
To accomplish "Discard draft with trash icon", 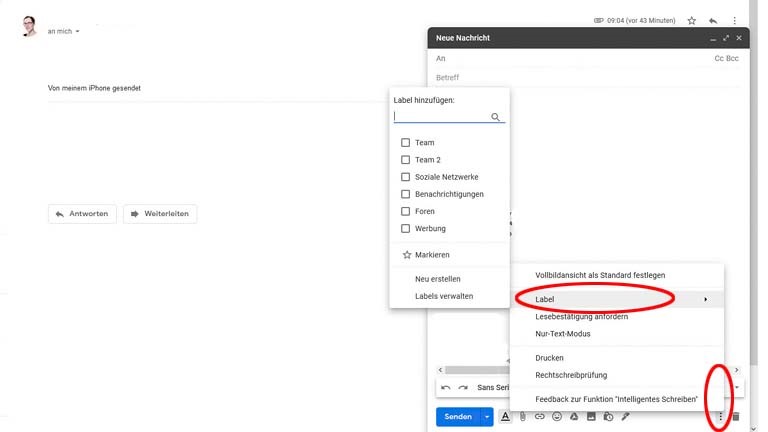I will [x=736, y=416].
